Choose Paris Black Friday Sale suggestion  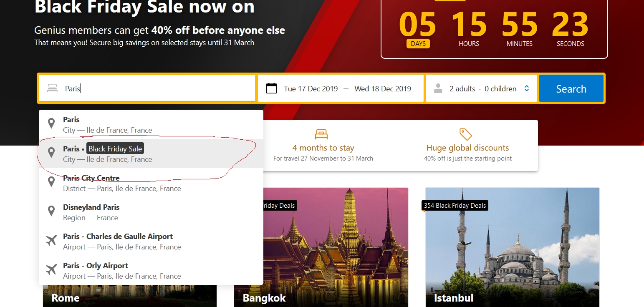point(151,153)
